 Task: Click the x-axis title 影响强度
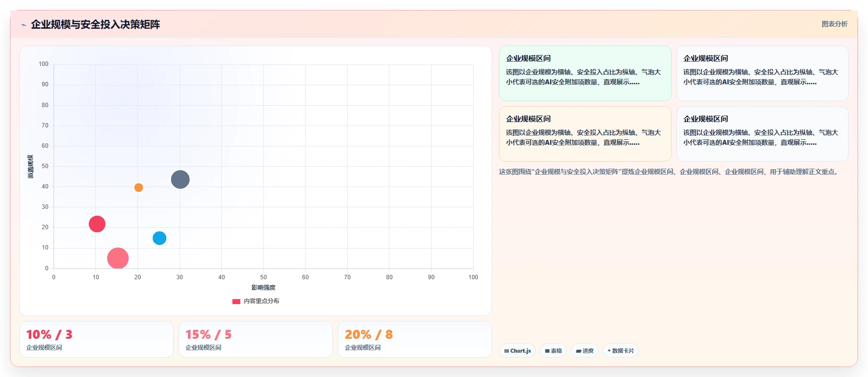pyautogui.click(x=263, y=288)
